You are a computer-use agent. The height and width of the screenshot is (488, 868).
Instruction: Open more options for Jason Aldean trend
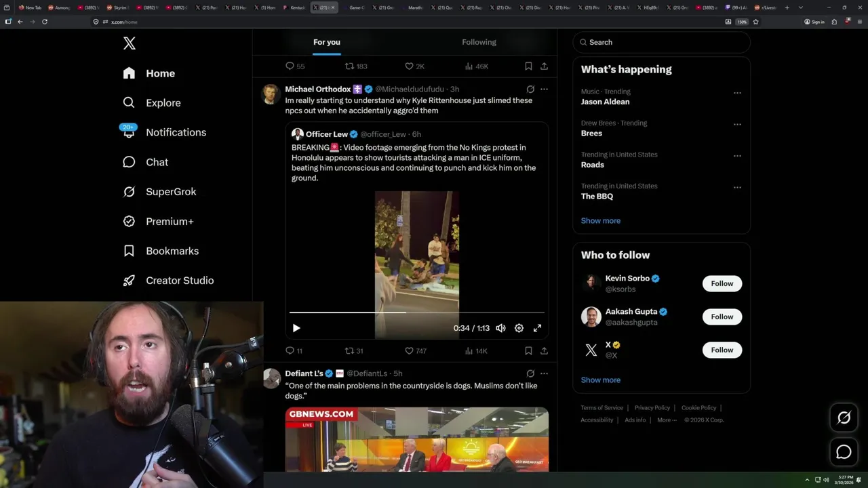click(737, 93)
